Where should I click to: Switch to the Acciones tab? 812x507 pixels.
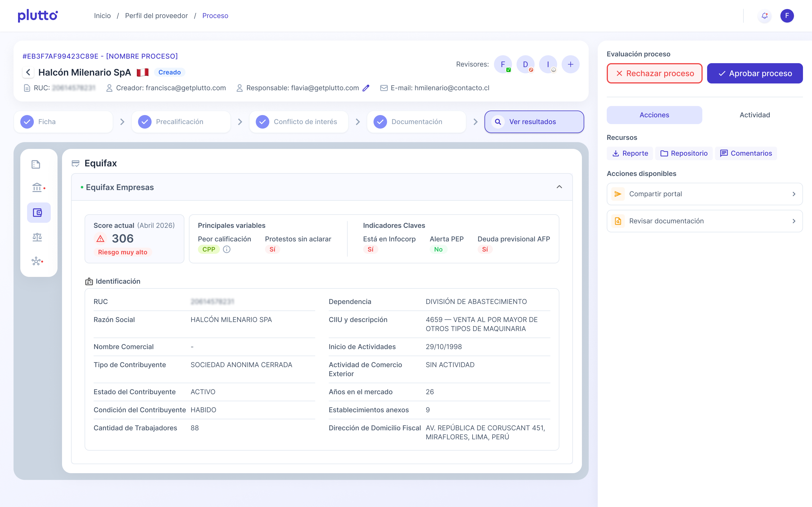pyautogui.click(x=654, y=115)
